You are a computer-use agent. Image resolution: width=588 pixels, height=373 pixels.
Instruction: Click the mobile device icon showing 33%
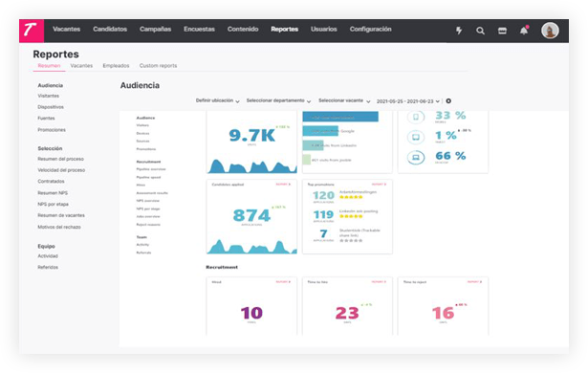[416, 117]
